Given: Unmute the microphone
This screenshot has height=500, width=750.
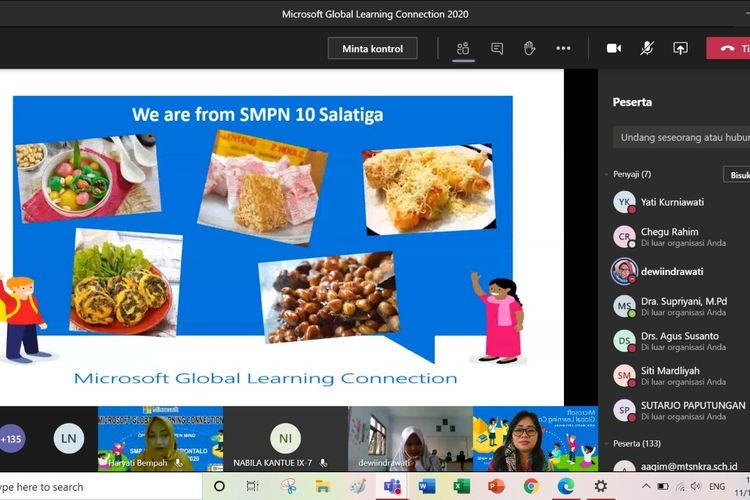Looking at the screenshot, I should pos(647,48).
